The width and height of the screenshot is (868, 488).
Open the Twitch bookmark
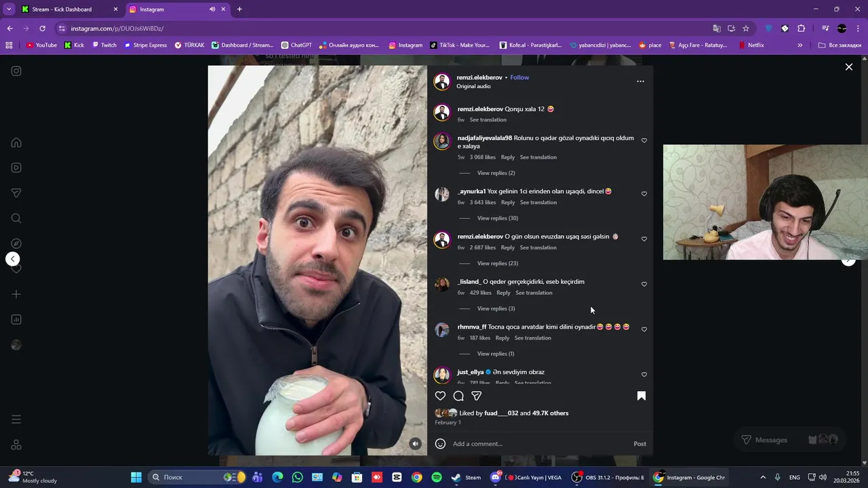(104, 45)
